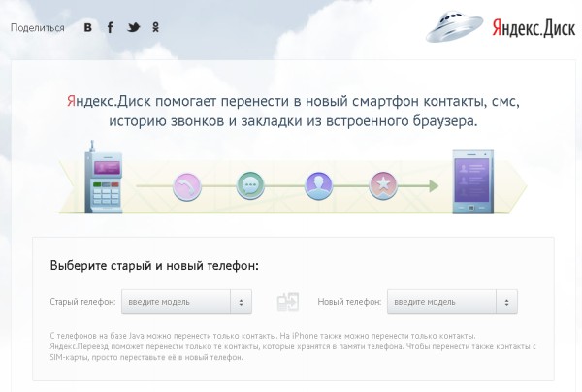The width and height of the screenshot is (582, 392).
Task: Open the Старый телефон dropdown arrow
Action: click(241, 302)
